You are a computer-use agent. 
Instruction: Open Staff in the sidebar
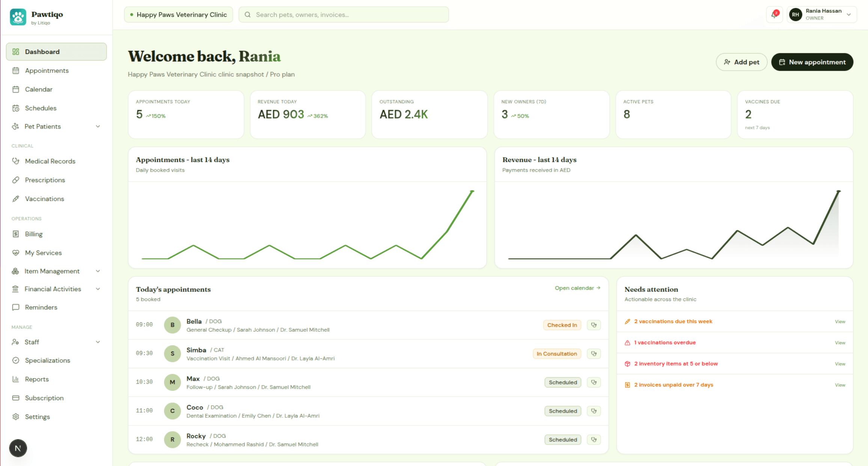click(x=56, y=342)
